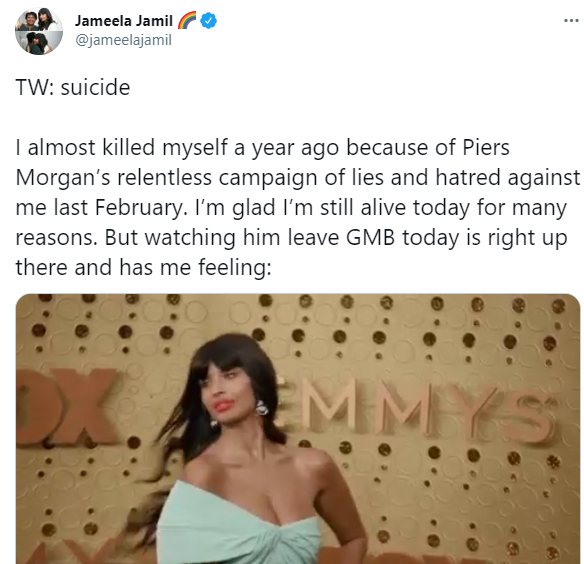Select the word "February" in the tweet
This screenshot has width=584, height=564.
pos(140,208)
